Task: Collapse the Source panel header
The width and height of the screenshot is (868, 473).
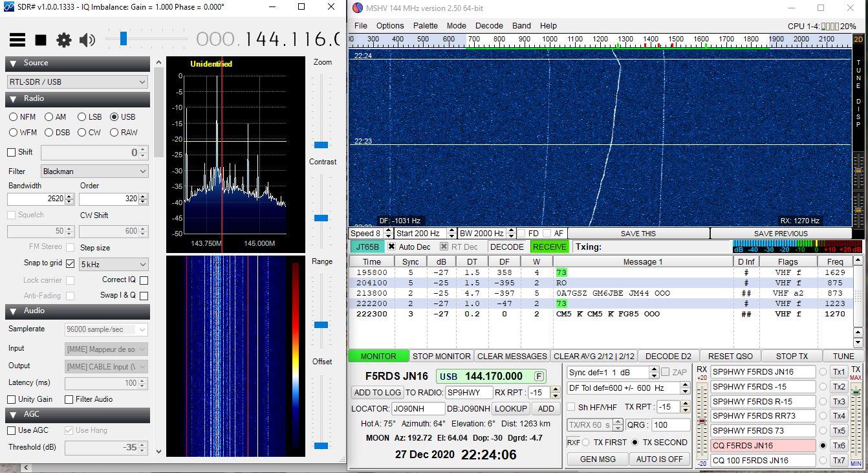Action: click(x=78, y=63)
